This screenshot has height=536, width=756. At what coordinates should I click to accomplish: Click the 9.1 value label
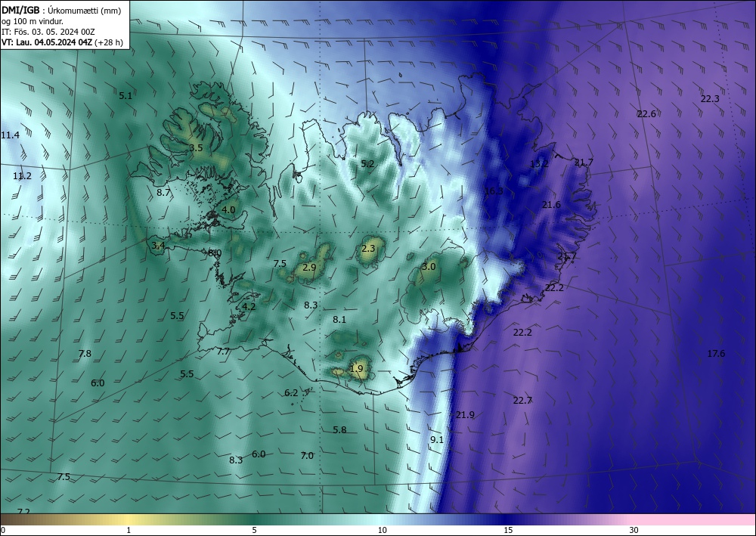[x=437, y=439]
